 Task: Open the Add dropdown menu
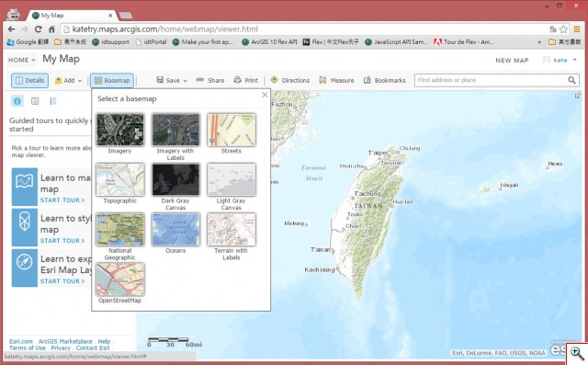tap(68, 80)
